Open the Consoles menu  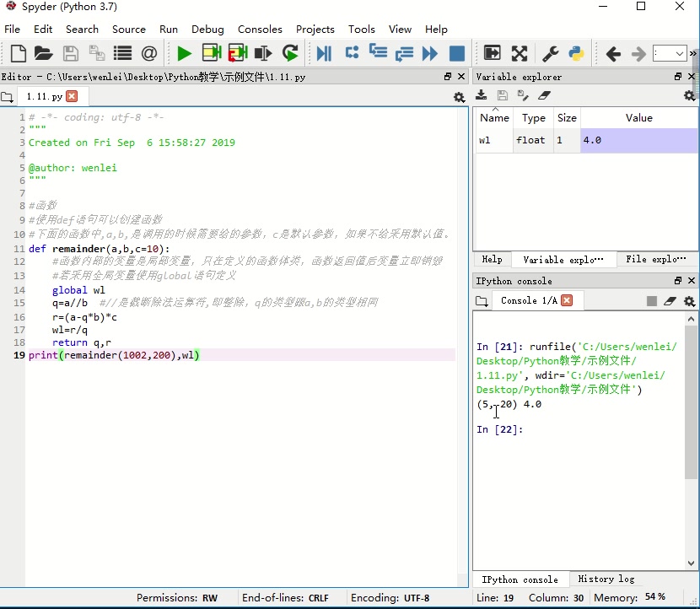pos(260,29)
